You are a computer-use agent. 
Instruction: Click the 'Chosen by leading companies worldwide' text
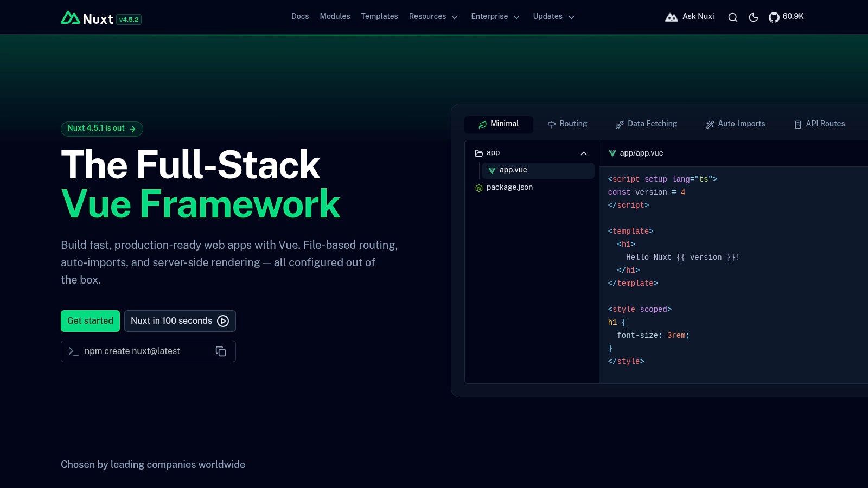[x=153, y=465]
